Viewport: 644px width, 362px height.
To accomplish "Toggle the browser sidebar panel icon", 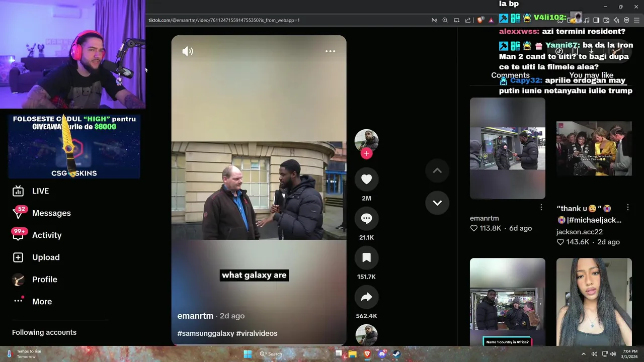I will (596, 20).
